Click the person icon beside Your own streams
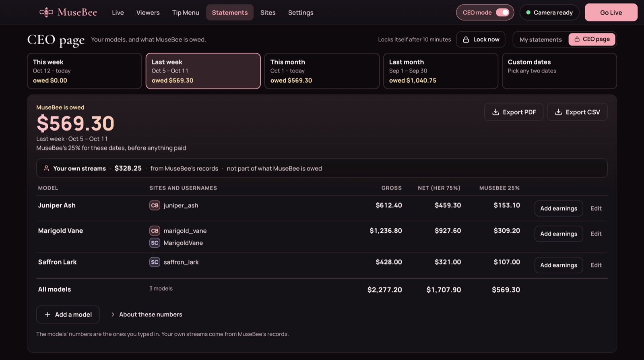The width and height of the screenshot is (644, 360). (x=46, y=168)
